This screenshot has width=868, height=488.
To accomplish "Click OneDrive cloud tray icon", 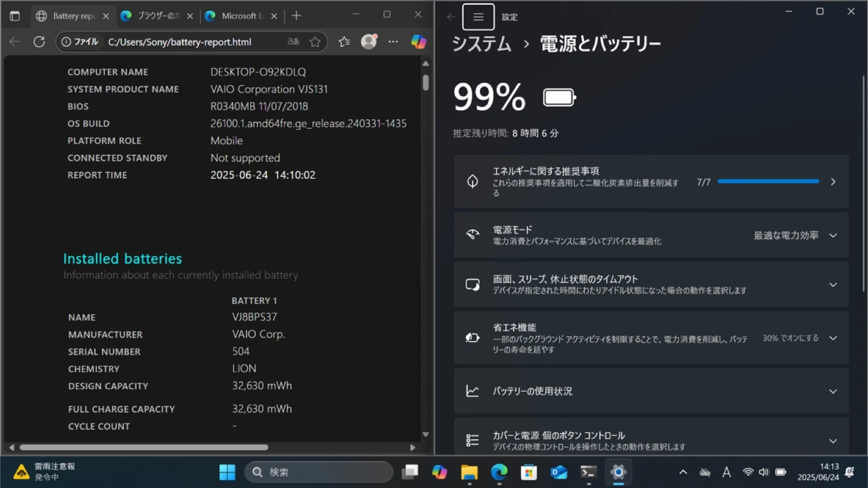I will pos(704,472).
